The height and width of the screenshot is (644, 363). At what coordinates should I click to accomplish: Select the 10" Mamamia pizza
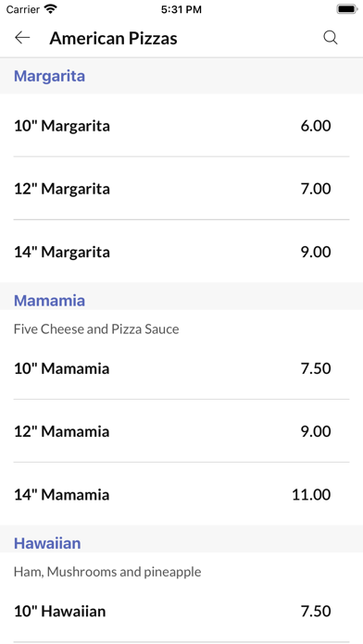[x=181, y=368]
